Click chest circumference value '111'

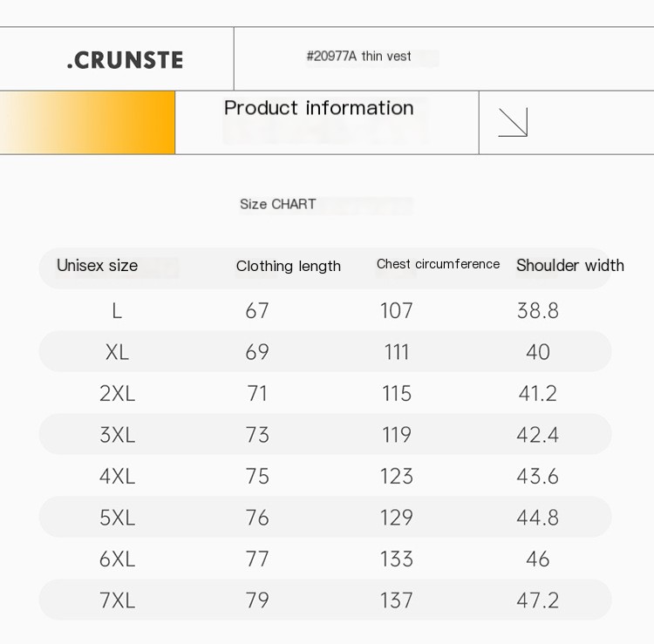(x=396, y=352)
